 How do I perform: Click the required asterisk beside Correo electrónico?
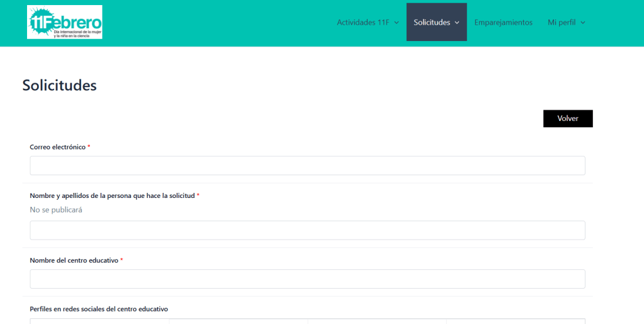click(x=89, y=147)
